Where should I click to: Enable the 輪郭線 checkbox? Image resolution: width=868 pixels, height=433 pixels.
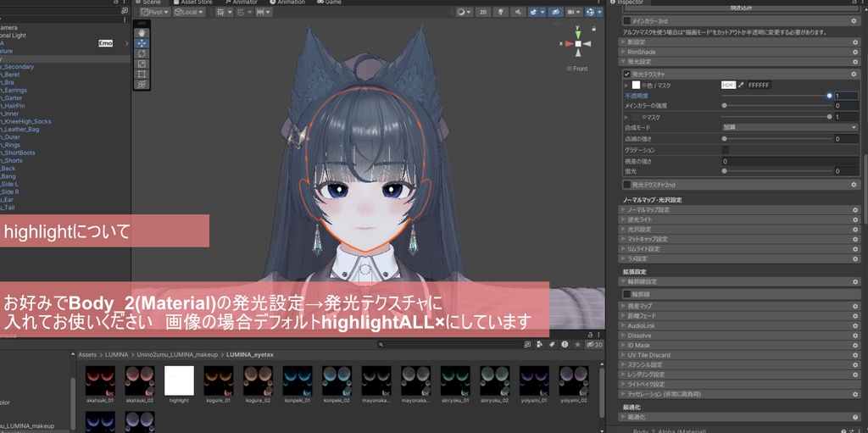pos(626,293)
